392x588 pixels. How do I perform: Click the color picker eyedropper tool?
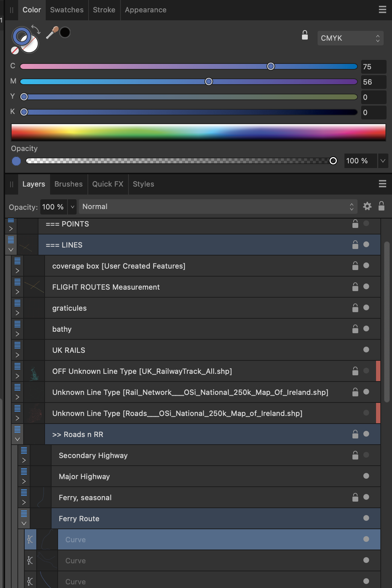(52, 33)
